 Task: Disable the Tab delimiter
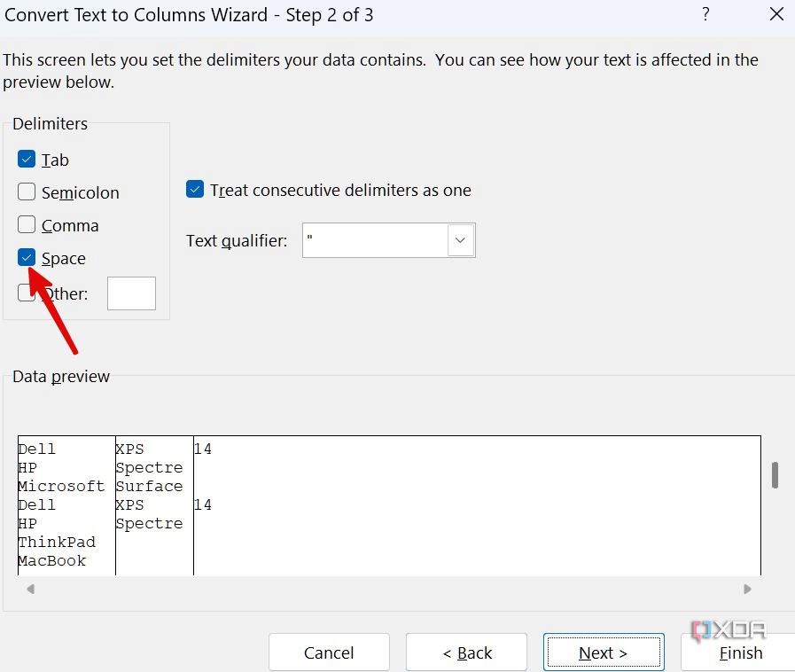(x=27, y=159)
